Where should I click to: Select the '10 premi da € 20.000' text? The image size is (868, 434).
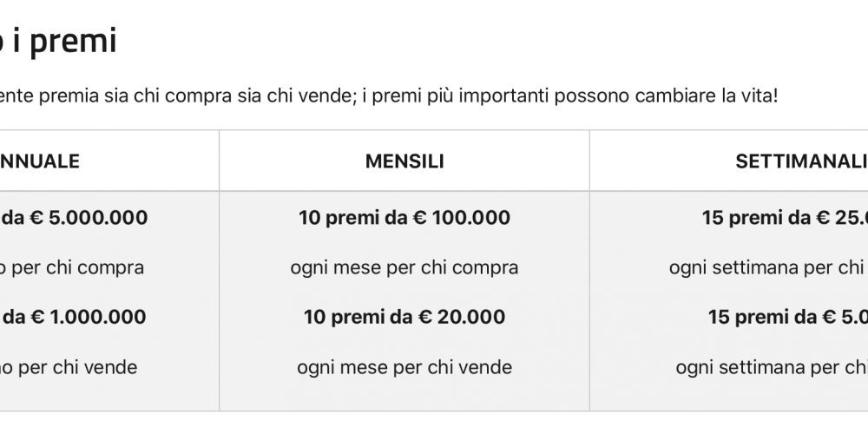(x=404, y=317)
